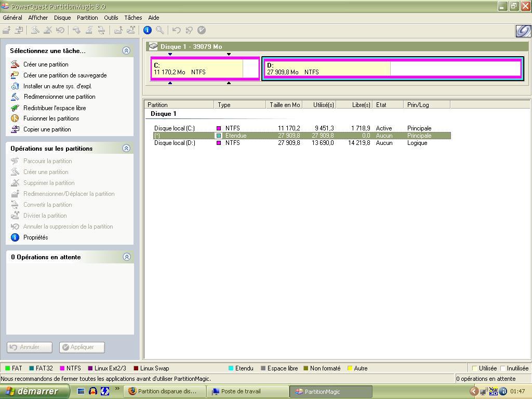This screenshot has width=532, height=399.
Task: Click the Etendu cyan legend swatch
Action: pyautogui.click(x=231, y=368)
